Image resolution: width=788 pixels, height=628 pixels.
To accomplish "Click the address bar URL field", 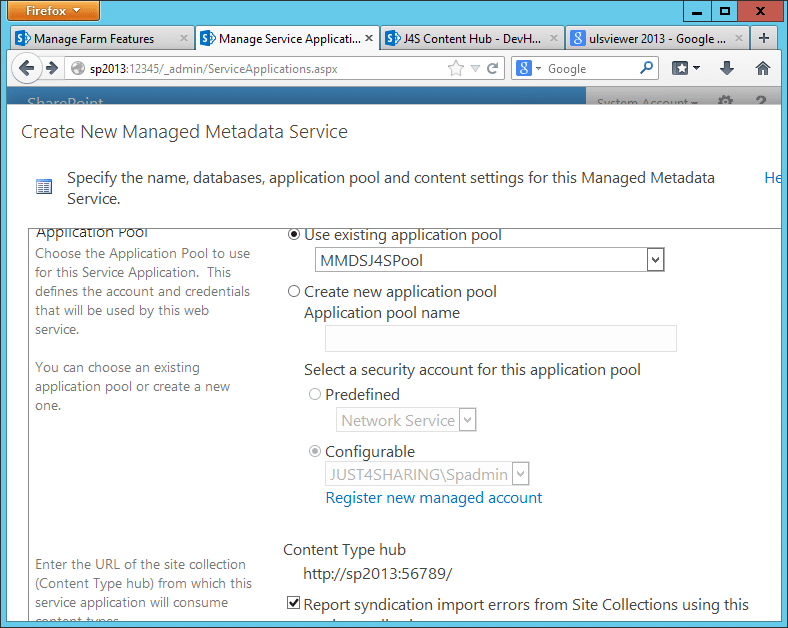I will pyautogui.click(x=250, y=68).
